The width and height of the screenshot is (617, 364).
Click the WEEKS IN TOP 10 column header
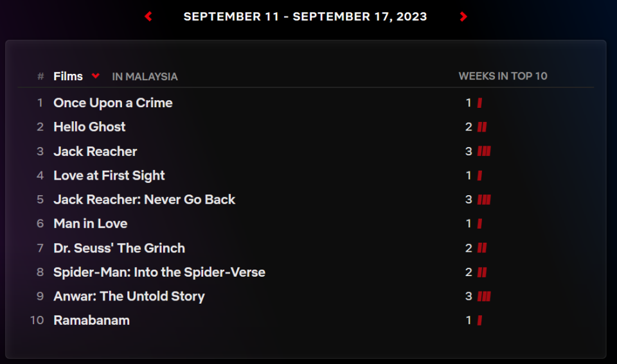pyautogui.click(x=503, y=76)
